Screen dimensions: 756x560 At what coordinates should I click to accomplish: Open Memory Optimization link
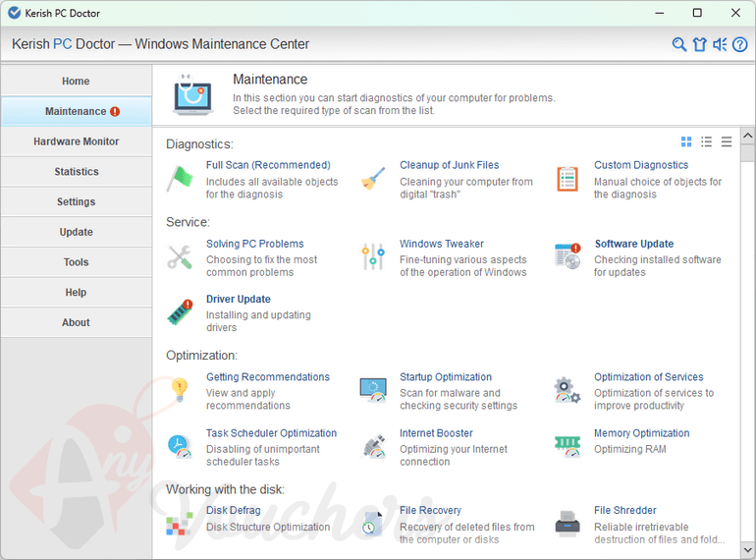coord(642,433)
